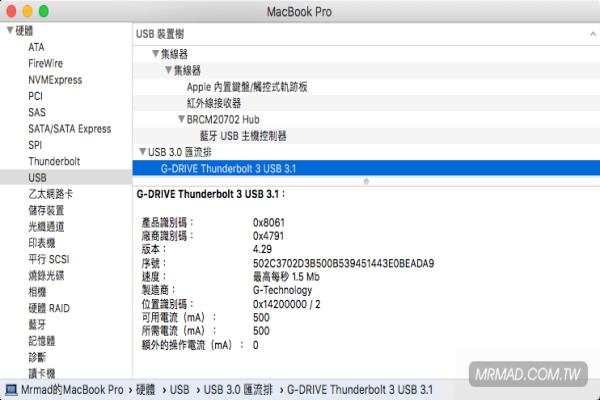The image size is (600, 400).
Task: Click the version value 4.29
Action: coord(262,249)
